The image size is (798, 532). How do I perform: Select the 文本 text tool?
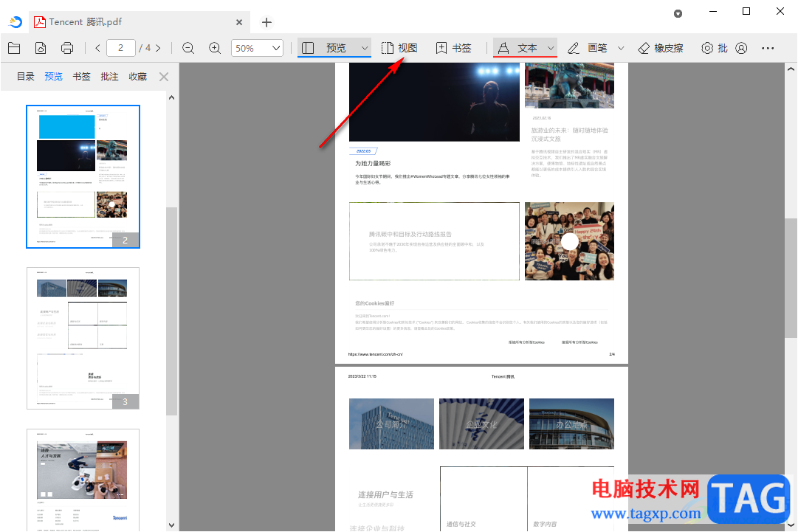click(517, 48)
